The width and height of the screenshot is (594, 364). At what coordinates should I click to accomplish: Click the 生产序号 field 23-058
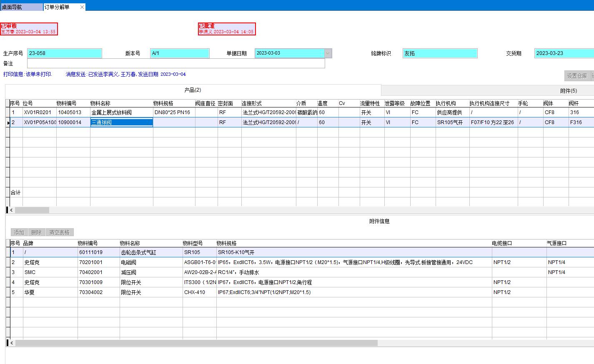(64, 53)
